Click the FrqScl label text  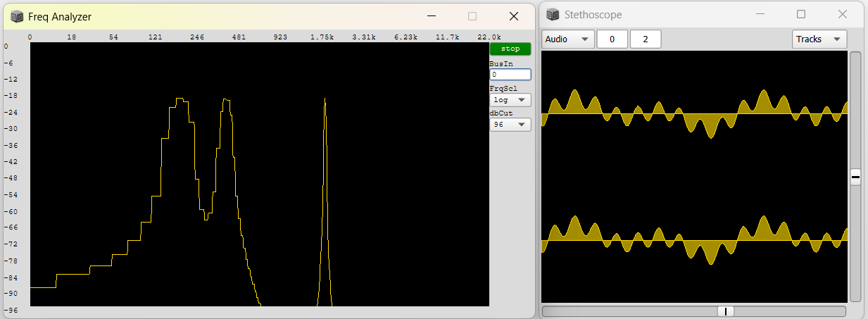tap(503, 89)
